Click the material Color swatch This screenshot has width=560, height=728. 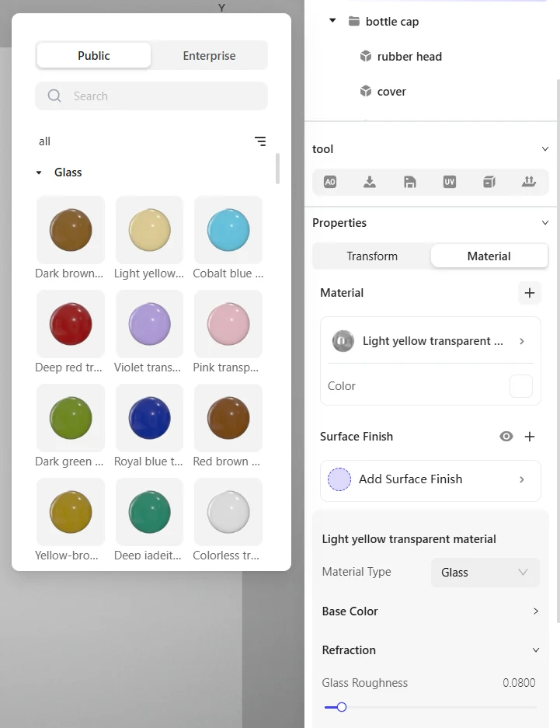coord(521,386)
